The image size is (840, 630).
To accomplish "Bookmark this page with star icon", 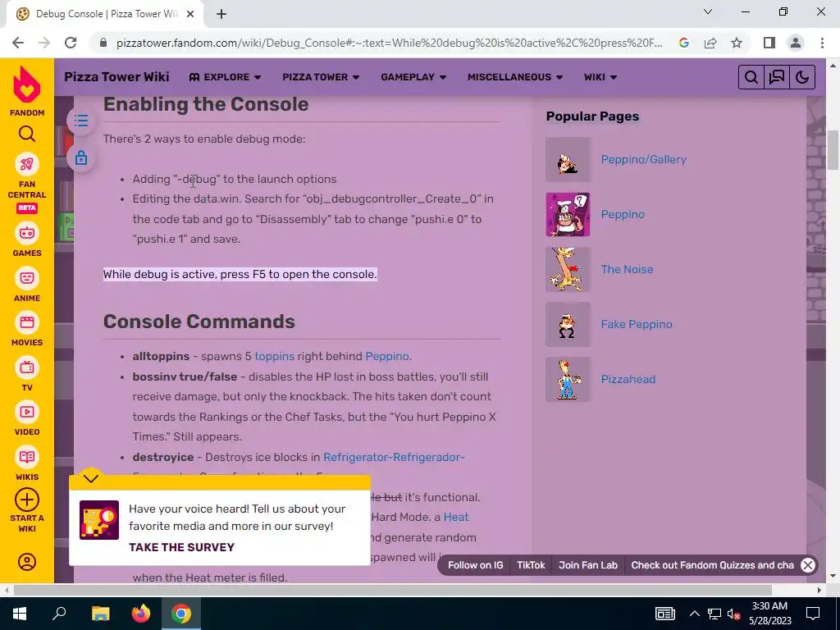I will 737,43.
